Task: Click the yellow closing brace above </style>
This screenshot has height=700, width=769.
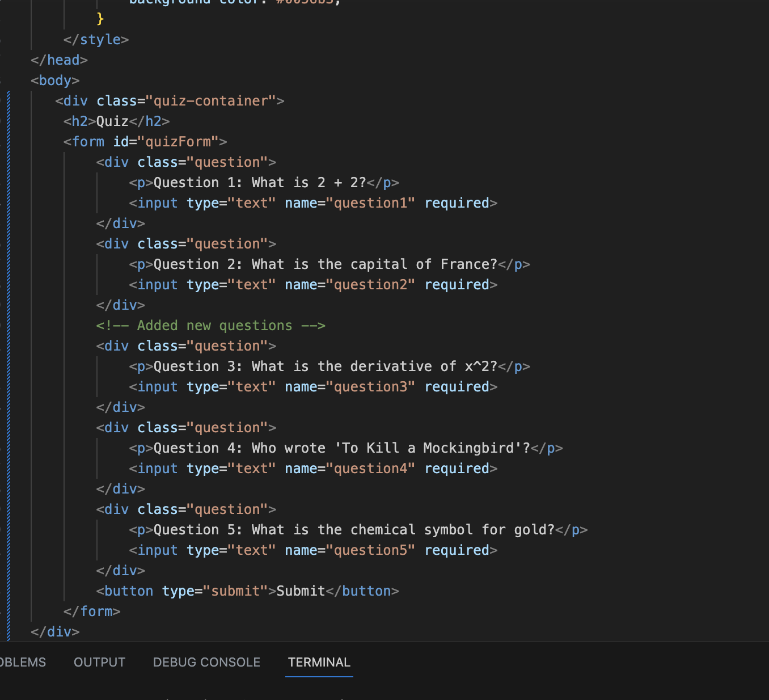Action: coord(100,19)
